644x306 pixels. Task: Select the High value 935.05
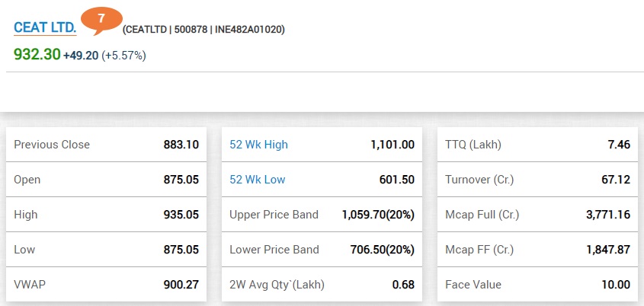[181, 215]
